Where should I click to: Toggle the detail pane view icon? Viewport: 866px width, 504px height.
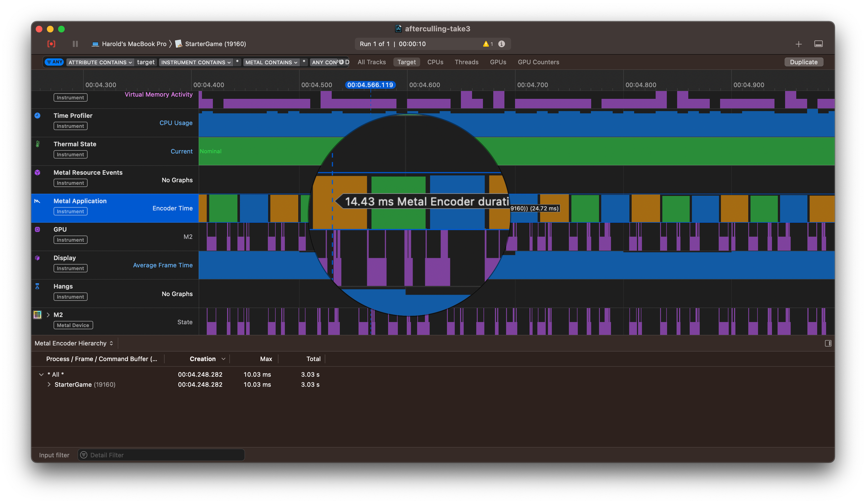818,44
